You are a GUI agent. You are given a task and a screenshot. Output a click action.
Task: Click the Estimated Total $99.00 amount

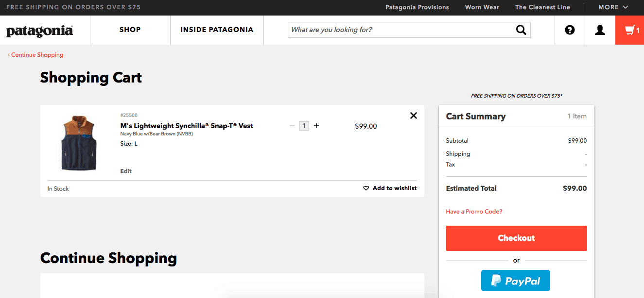574,188
